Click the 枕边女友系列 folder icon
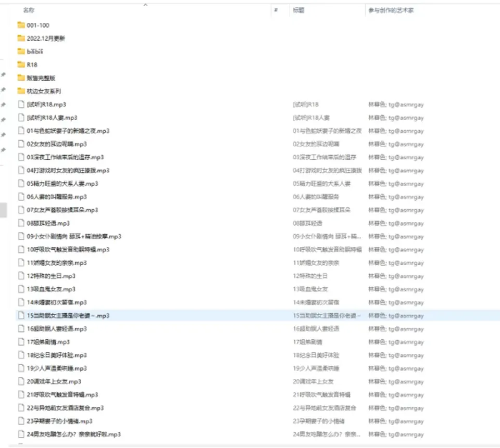 [x=21, y=91]
